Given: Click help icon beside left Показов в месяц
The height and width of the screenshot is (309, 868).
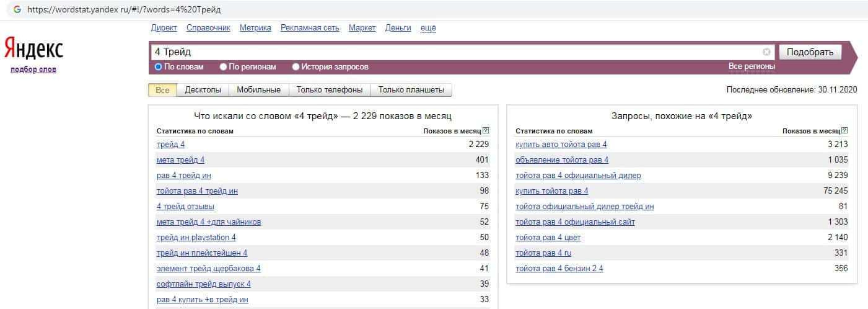Looking at the screenshot, I should pos(486,131).
